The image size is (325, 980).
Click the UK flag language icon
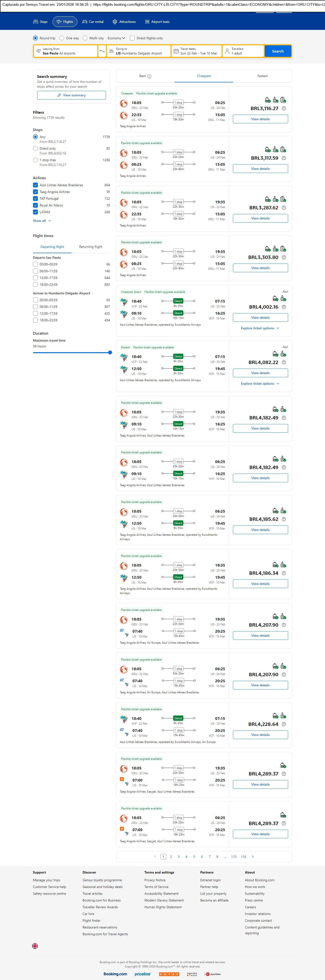35,946
